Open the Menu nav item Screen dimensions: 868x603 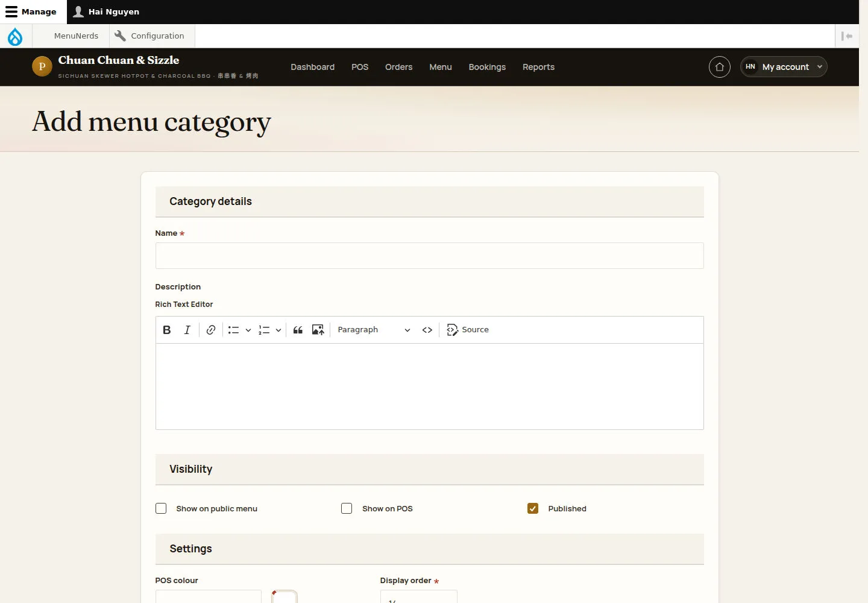point(441,67)
